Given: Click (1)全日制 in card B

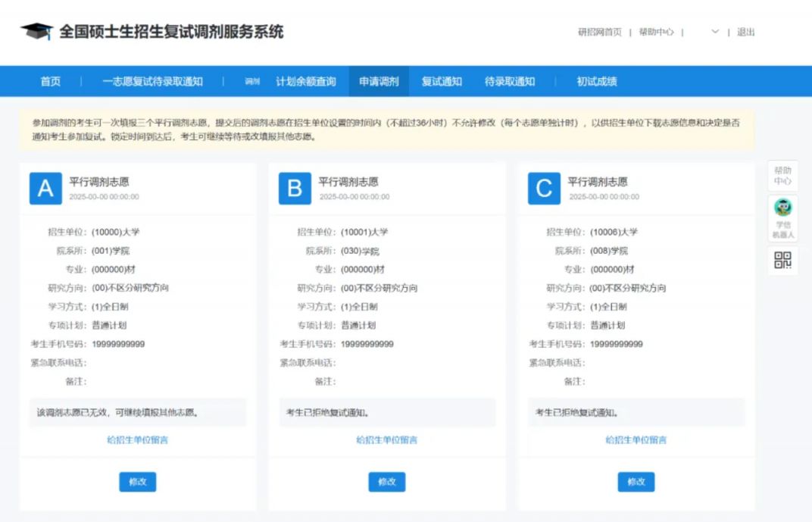Looking at the screenshot, I should (x=359, y=307).
